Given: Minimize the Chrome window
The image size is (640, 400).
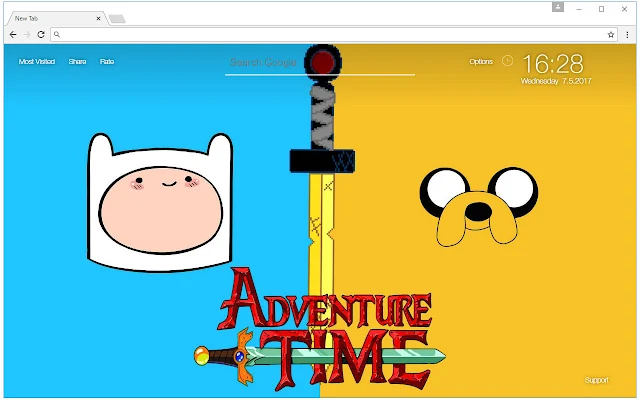Looking at the screenshot, I should [x=579, y=9].
